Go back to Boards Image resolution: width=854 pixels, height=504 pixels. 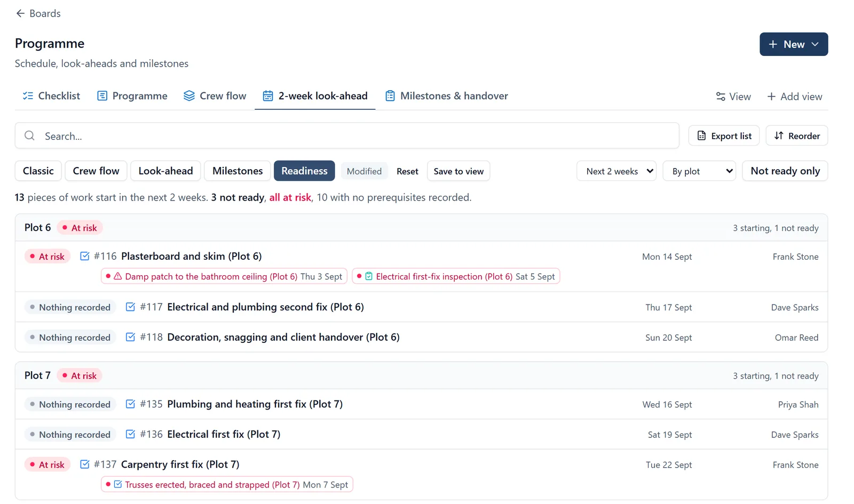click(x=38, y=13)
